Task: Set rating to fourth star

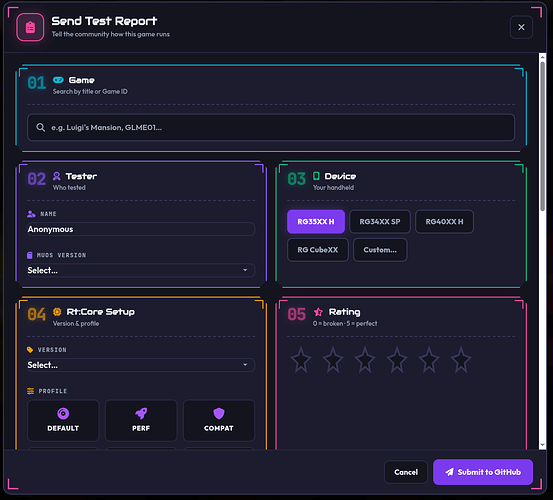Action: 397,360
